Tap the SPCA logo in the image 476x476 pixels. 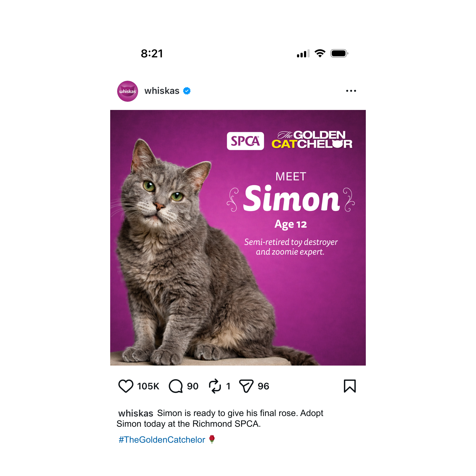coord(245,141)
